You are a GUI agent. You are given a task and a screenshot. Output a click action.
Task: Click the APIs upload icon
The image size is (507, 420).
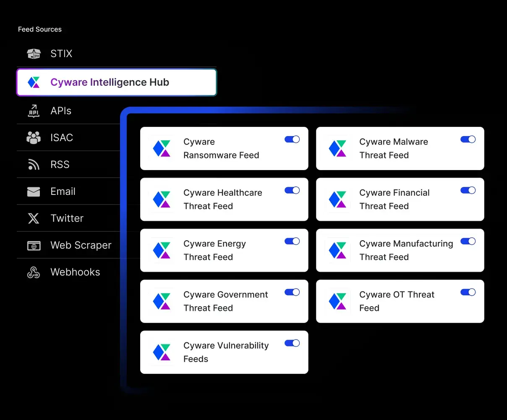coord(34,111)
